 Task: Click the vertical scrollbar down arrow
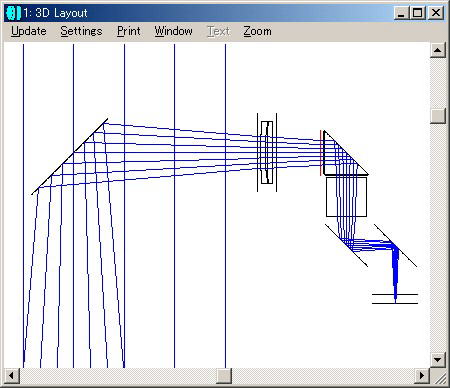(x=438, y=360)
